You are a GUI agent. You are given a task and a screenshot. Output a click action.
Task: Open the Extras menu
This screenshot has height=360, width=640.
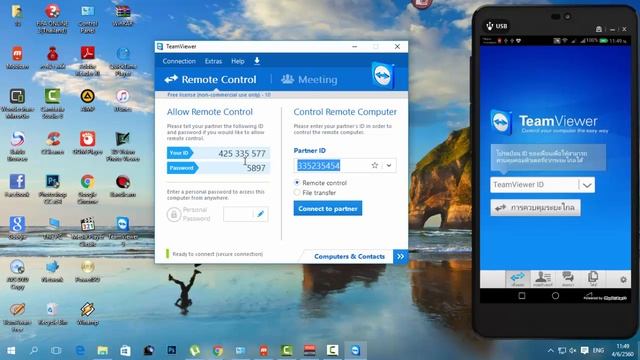[x=213, y=61]
